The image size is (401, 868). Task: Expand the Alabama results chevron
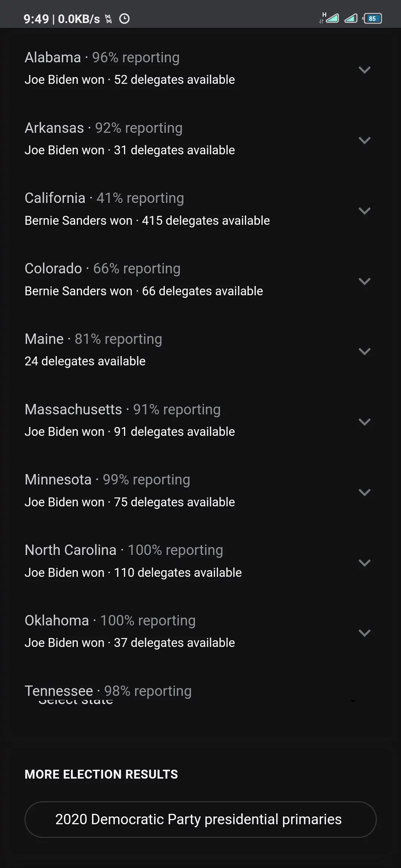click(364, 70)
